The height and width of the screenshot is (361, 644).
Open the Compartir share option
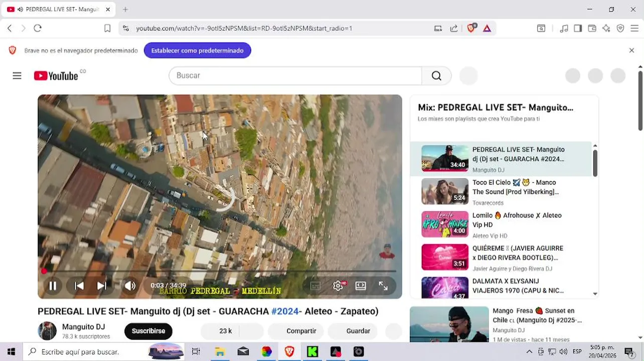pos(296,331)
